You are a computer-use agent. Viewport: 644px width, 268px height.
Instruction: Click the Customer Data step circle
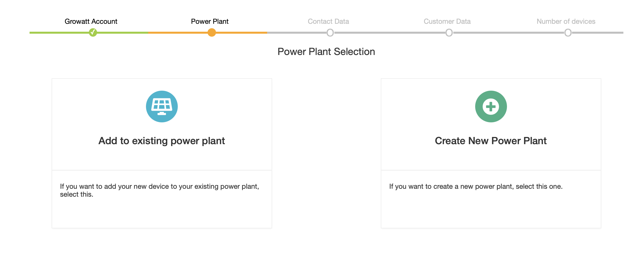(x=449, y=33)
